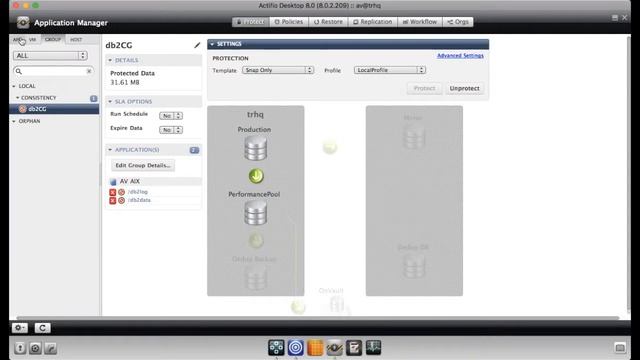Open the Application Manager eye dock icon

pyautogui.click(x=334, y=347)
